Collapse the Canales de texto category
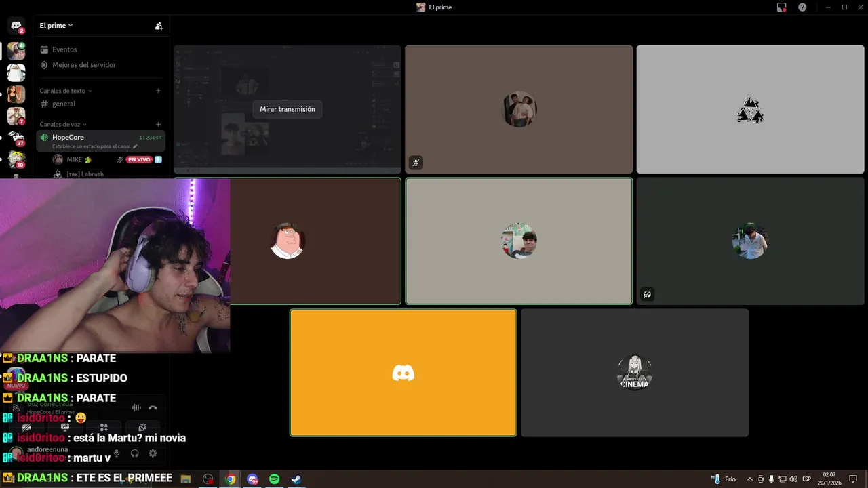Image resolution: width=868 pixels, height=488 pixels. coord(65,91)
